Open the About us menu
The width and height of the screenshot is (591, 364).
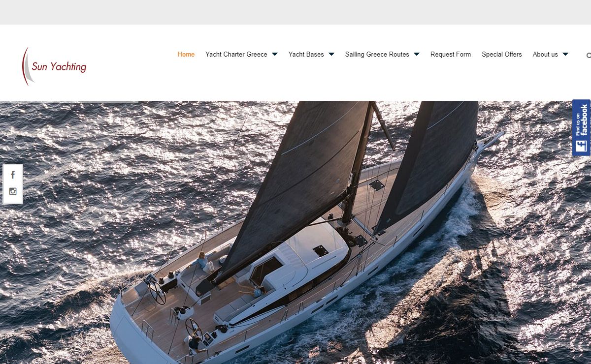pos(545,55)
